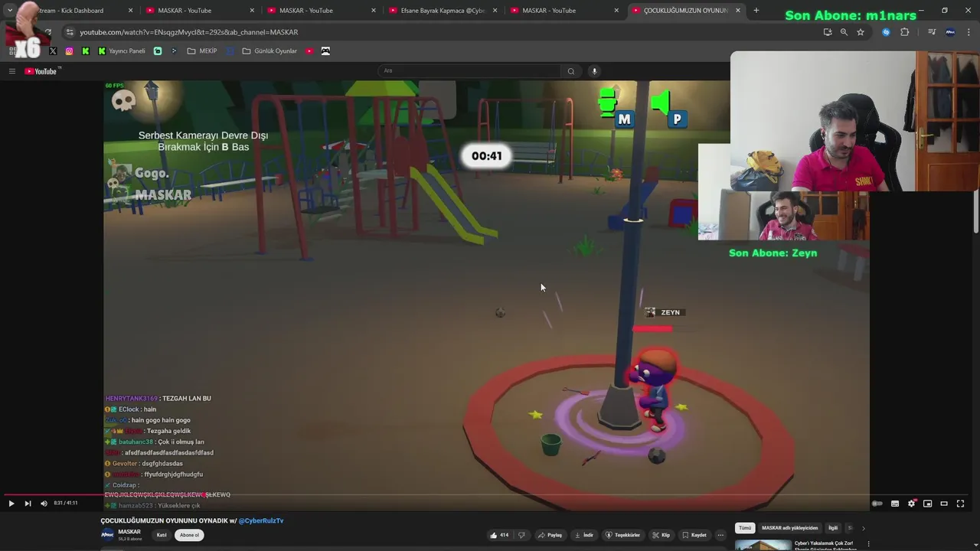Open the blue Shazam extension icon
Image resolution: width=980 pixels, height=551 pixels.
point(886,32)
